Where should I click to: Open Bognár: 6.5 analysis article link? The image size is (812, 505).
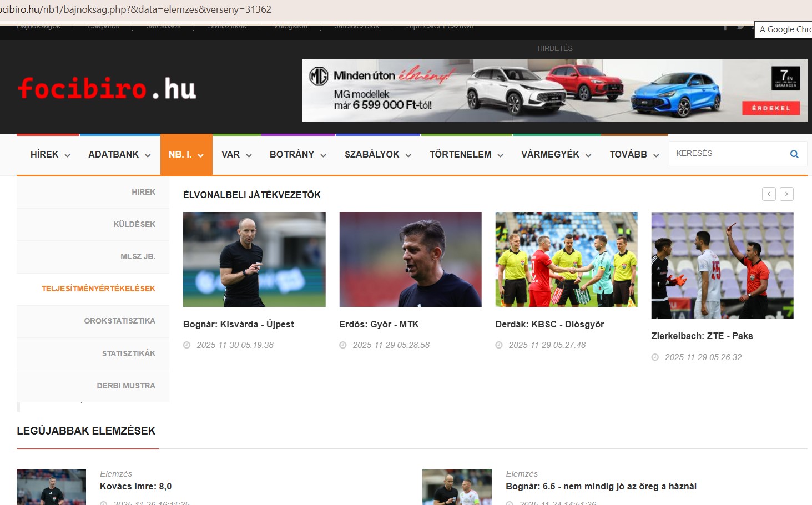(601, 486)
